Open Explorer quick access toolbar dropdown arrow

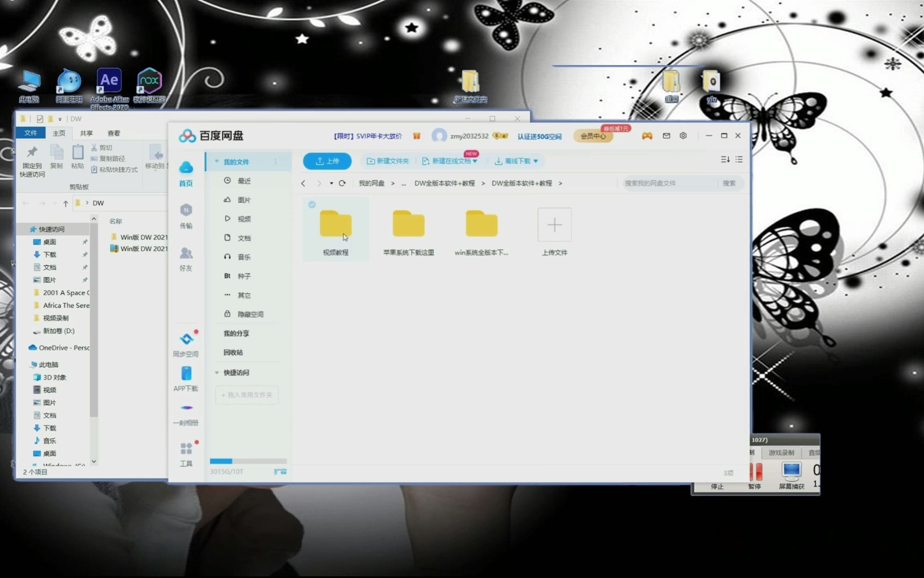[60, 119]
